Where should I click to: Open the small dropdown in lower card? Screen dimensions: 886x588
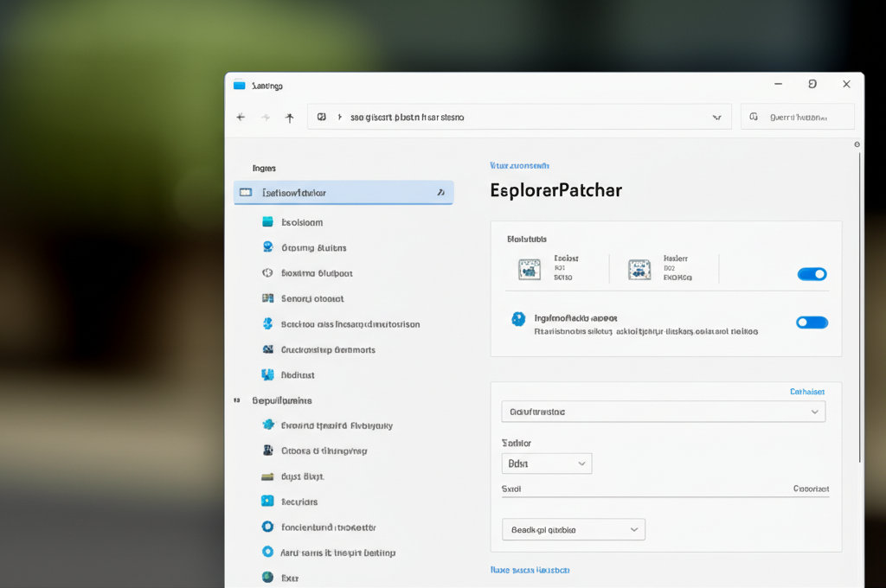546,463
